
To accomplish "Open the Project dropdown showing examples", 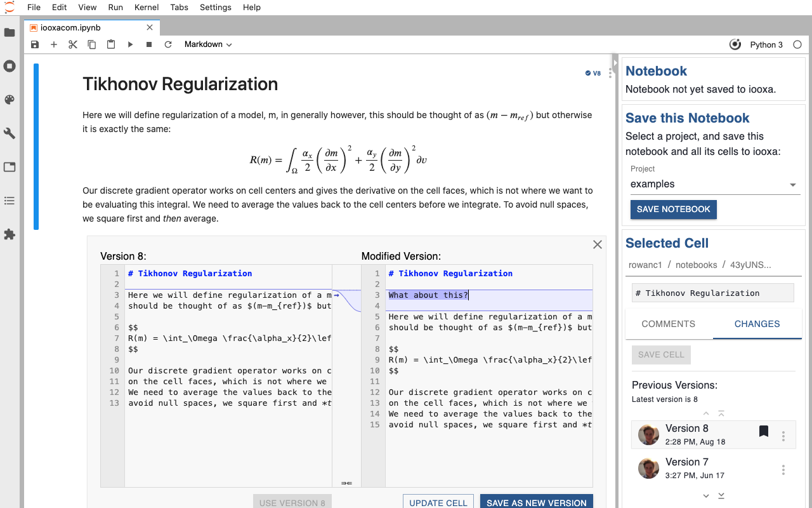I will (714, 184).
